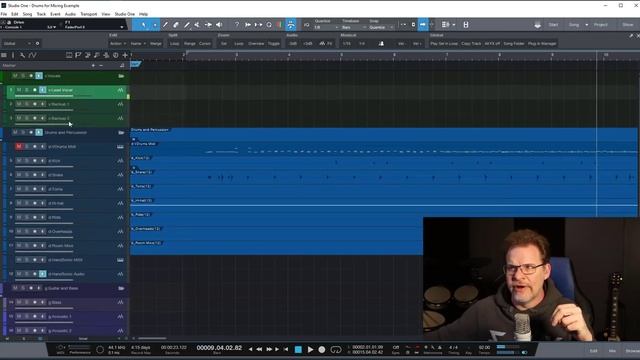This screenshot has width=640, height=360.
Task: Solo the Lead Vocal track
Action: (27, 90)
